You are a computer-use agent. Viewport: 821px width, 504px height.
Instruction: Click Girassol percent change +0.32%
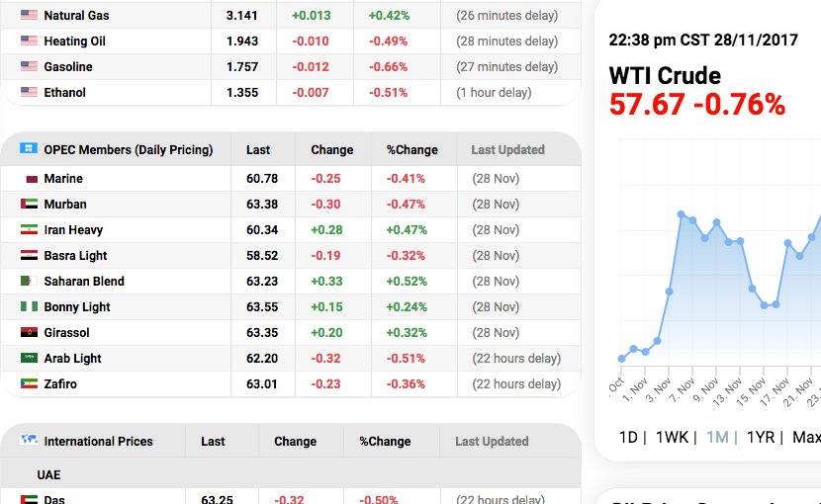(407, 332)
